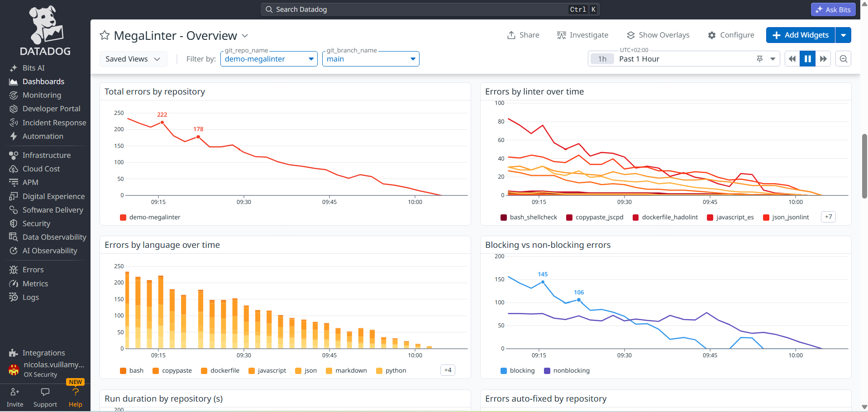The image size is (868, 412).
Task: Toggle nonblocking legend series
Action: pyautogui.click(x=567, y=370)
